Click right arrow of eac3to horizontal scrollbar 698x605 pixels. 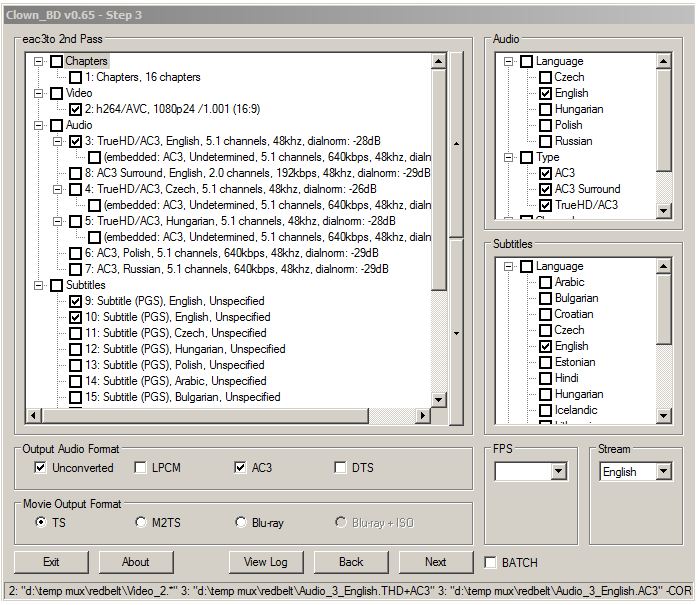point(422,416)
